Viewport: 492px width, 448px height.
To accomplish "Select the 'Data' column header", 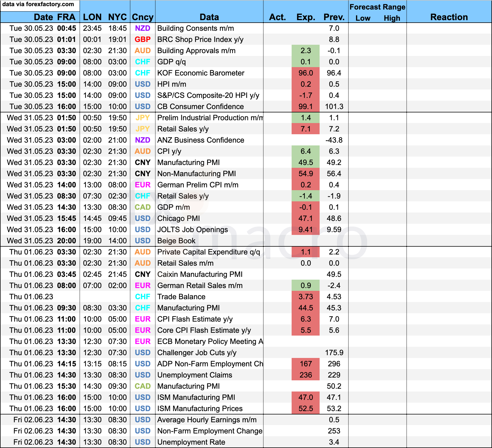I will point(209,17).
